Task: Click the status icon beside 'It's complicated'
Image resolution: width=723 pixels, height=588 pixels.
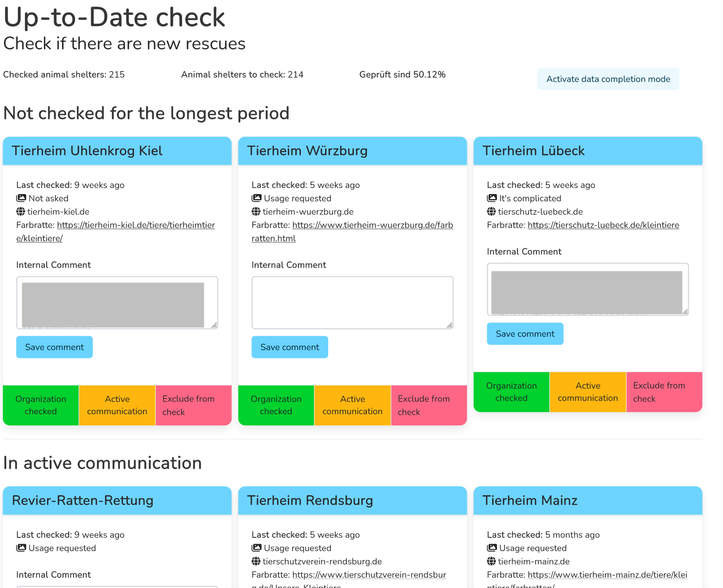Action: tap(491, 198)
